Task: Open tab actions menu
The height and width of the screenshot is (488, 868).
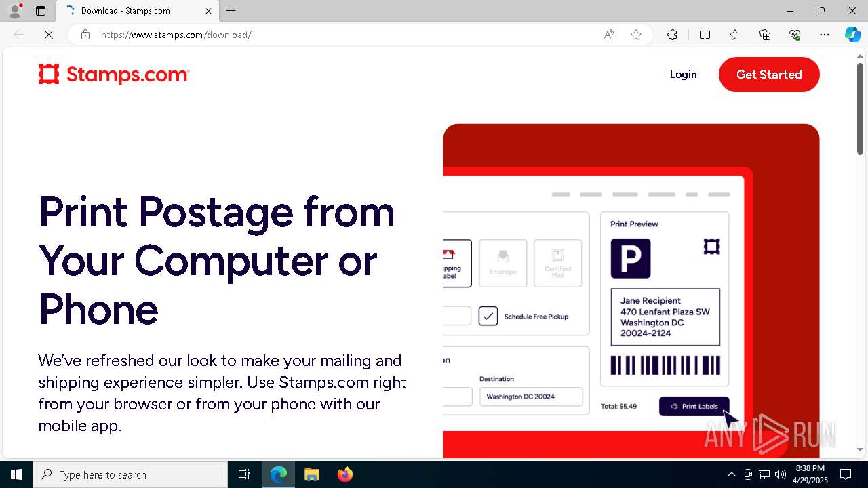Action: point(41,11)
